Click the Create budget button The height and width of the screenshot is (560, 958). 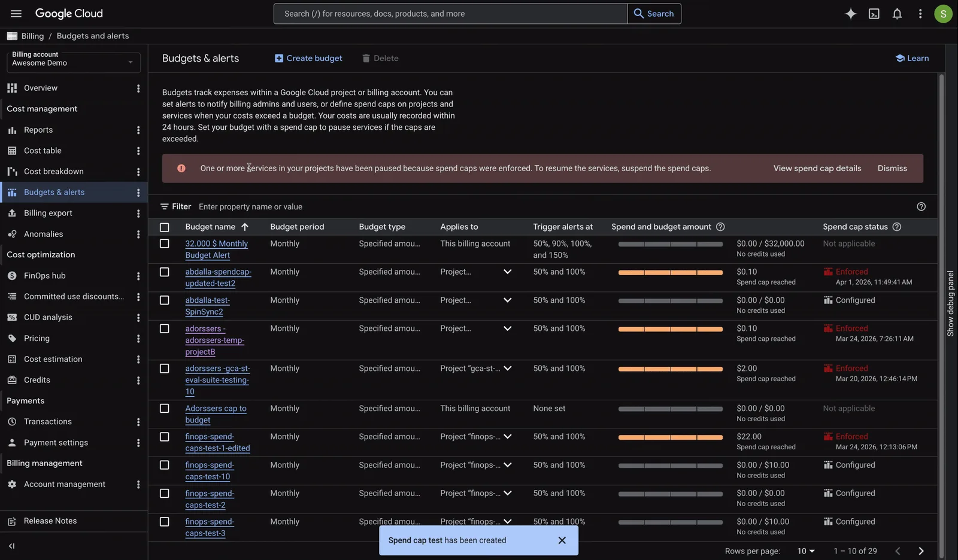pyautogui.click(x=308, y=58)
